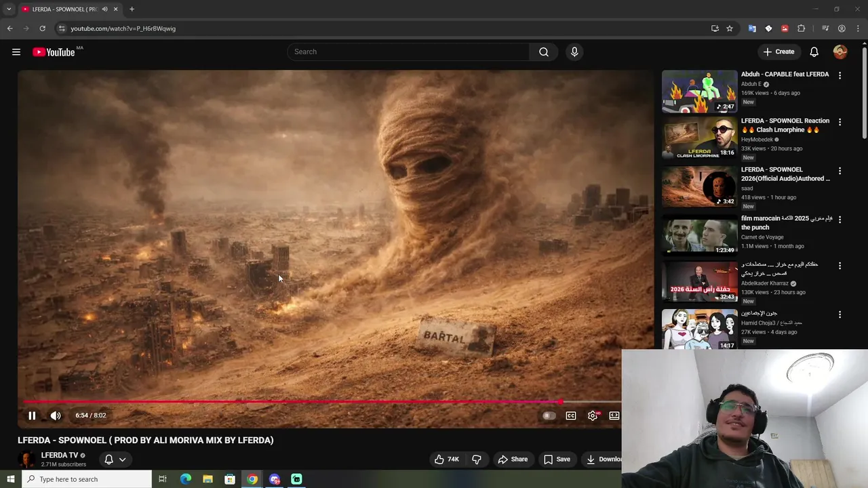The width and height of the screenshot is (868, 488).
Task: Open File Explorer from taskbar
Action: click(x=208, y=479)
